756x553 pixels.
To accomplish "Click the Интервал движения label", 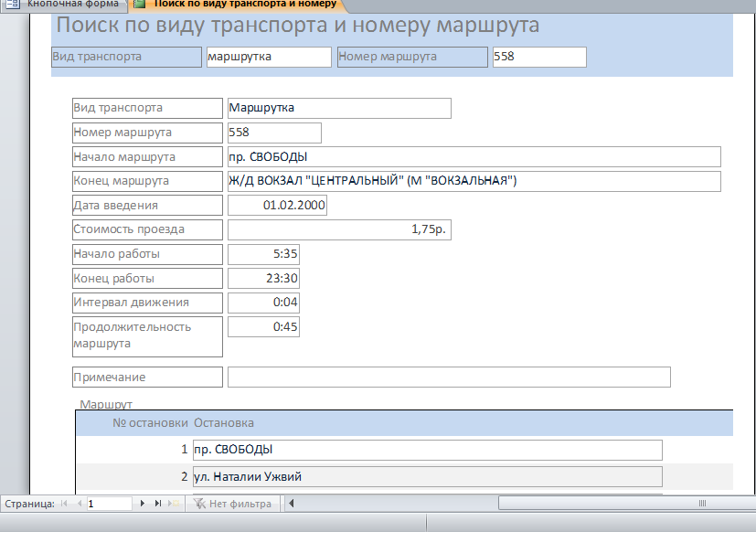I will pos(147,303).
